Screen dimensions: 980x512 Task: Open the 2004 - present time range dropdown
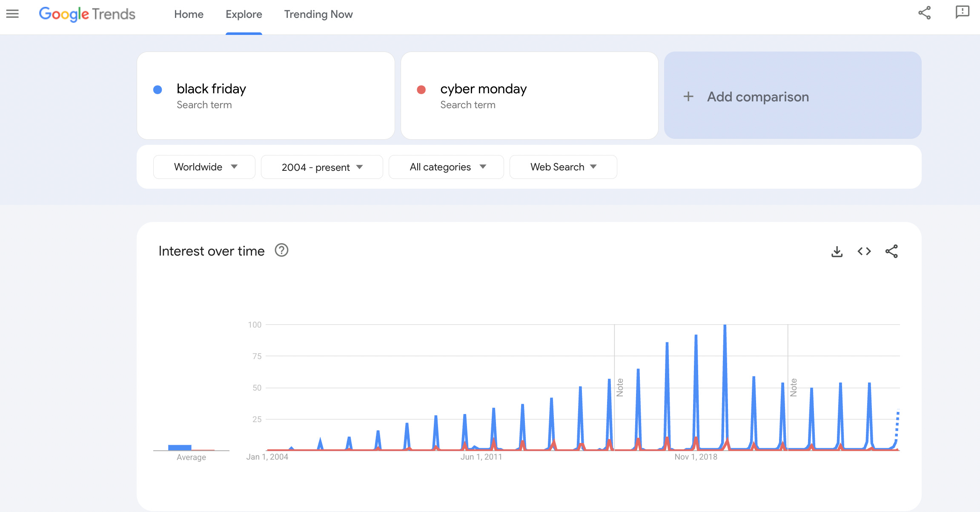click(x=322, y=167)
